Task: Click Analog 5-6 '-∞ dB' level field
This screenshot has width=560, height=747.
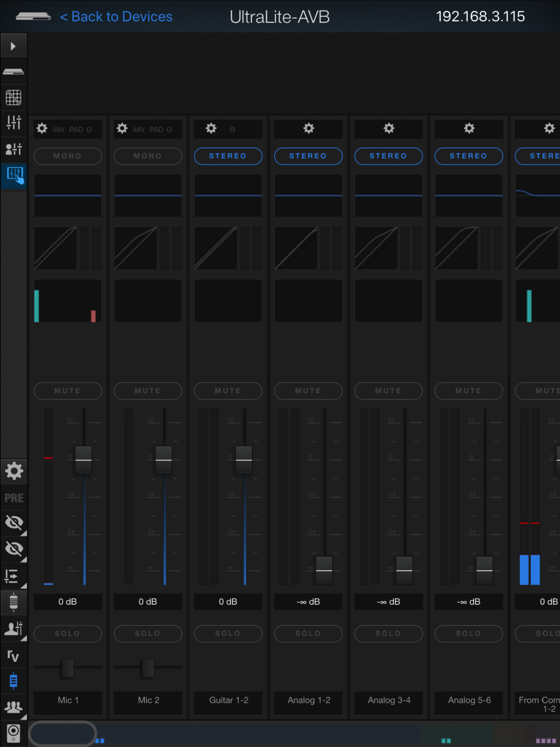Action: point(469,602)
